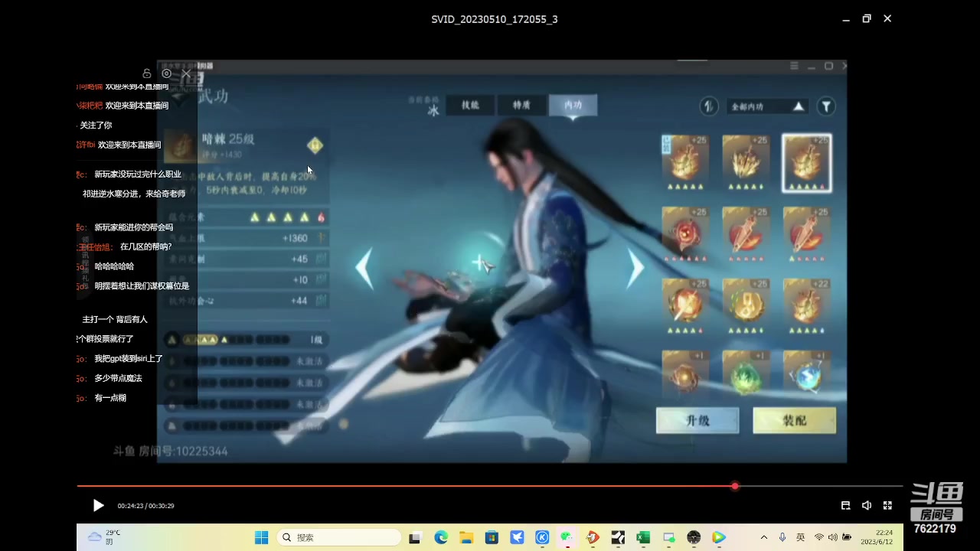This screenshot has width=980, height=551.
Task: Switch to the 技能 tab
Action: pos(470,106)
